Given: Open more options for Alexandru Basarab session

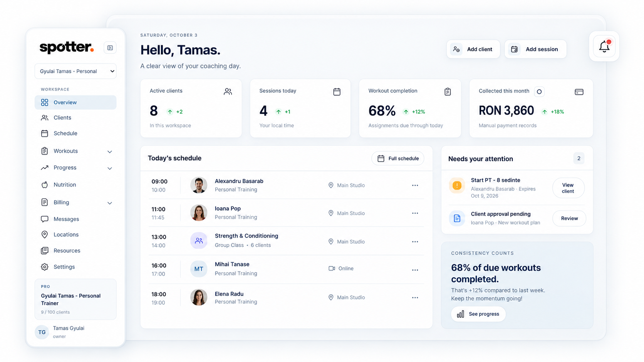Looking at the screenshot, I should (415, 185).
